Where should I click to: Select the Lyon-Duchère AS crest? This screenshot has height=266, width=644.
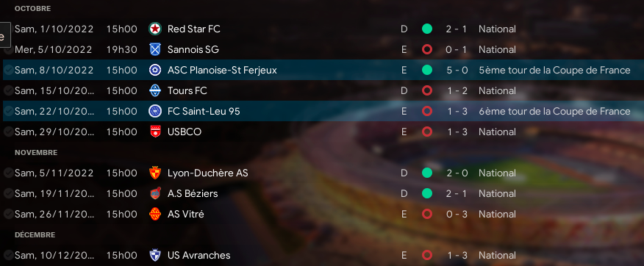tap(155, 173)
